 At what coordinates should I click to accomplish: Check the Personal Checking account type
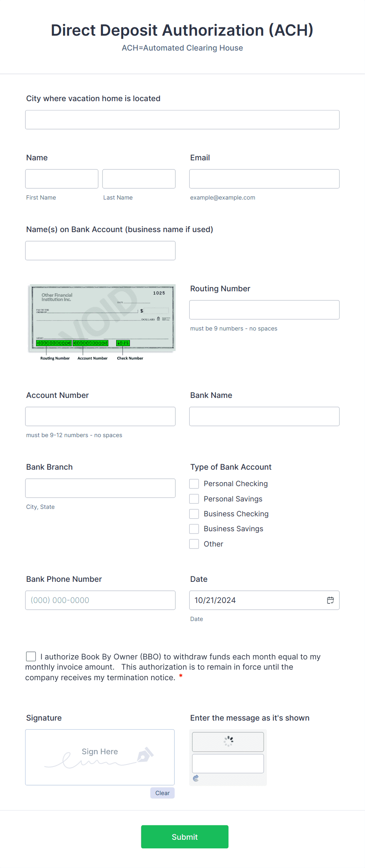tap(194, 483)
